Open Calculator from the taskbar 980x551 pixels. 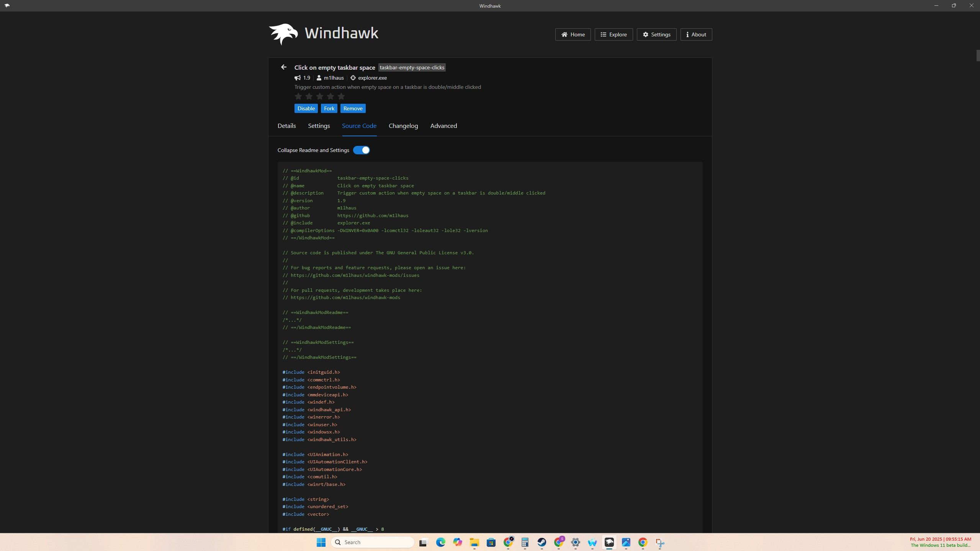pyautogui.click(x=525, y=542)
